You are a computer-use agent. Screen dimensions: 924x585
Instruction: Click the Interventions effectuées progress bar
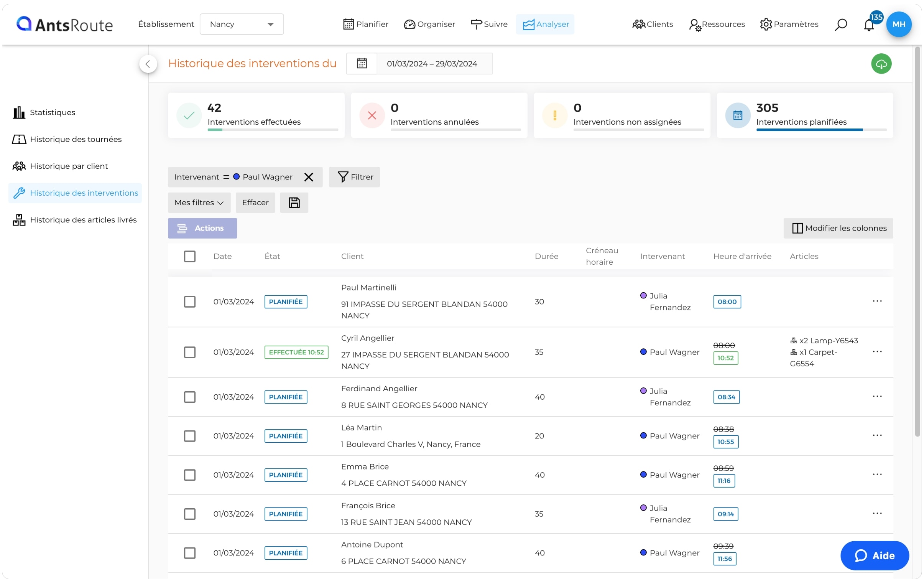pyautogui.click(x=273, y=130)
